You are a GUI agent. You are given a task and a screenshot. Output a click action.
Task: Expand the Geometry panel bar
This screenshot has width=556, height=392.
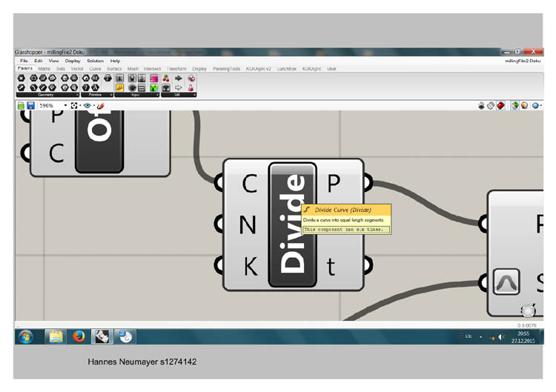(47, 95)
